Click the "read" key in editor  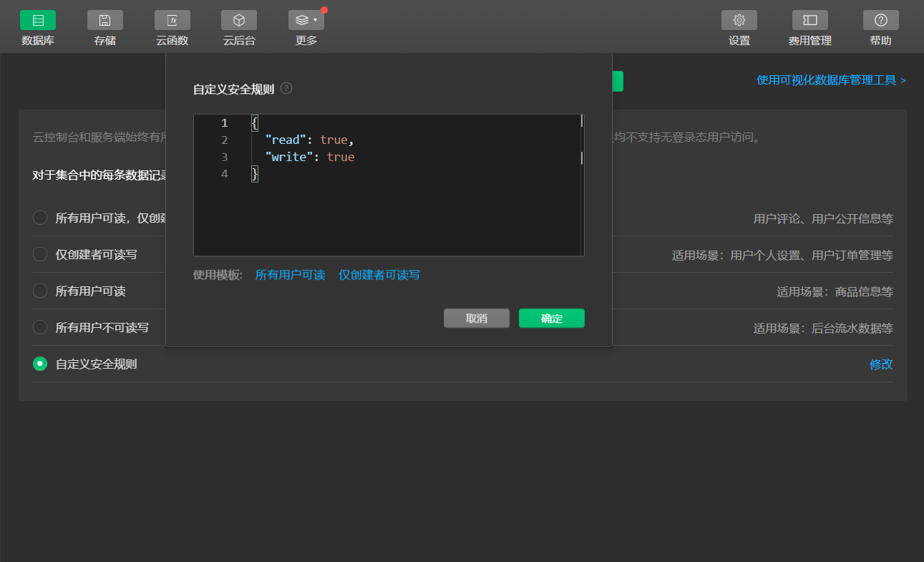tap(286, 140)
